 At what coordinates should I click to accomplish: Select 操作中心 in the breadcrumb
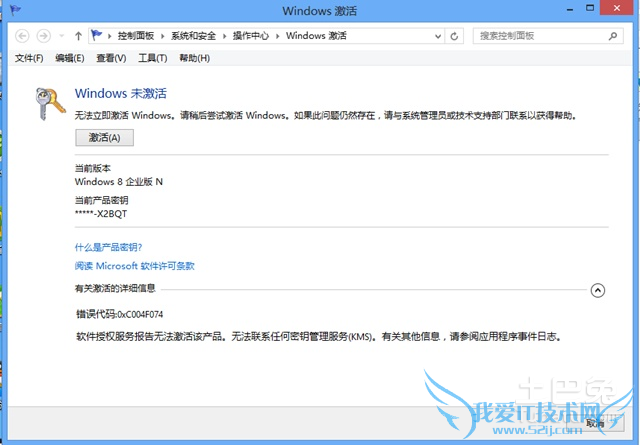click(x=251, y=36)
